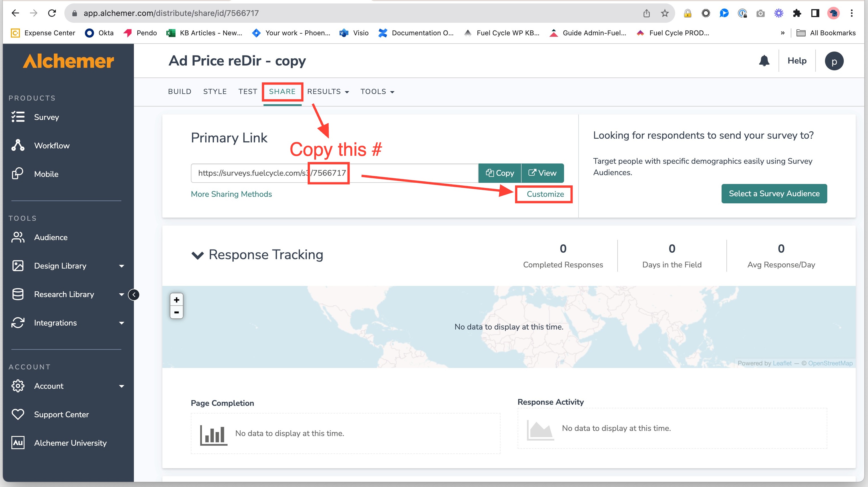Click the Customize link

pos(545,194)
